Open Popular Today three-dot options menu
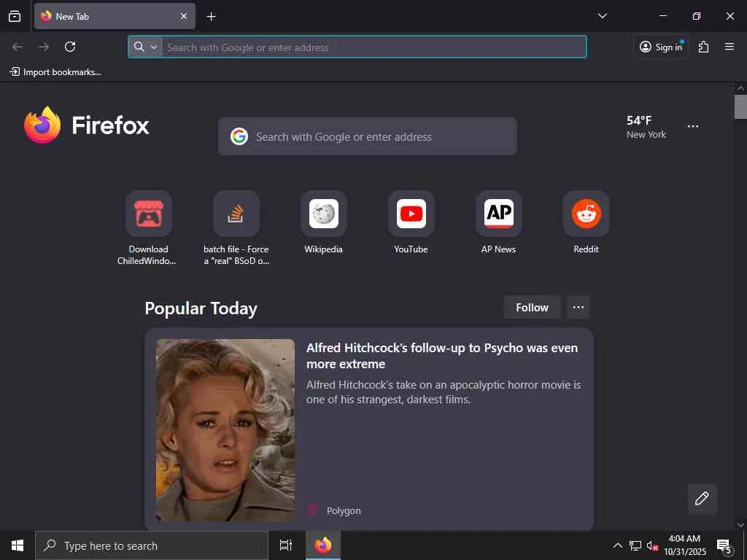The height and width of the screenshot is (560, 747). tap(578, 307)
